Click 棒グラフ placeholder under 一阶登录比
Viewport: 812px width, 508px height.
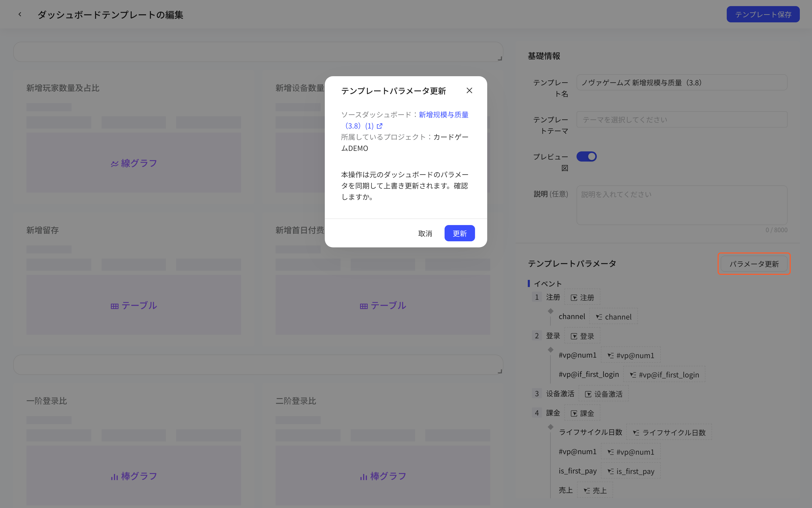point(133,475)
